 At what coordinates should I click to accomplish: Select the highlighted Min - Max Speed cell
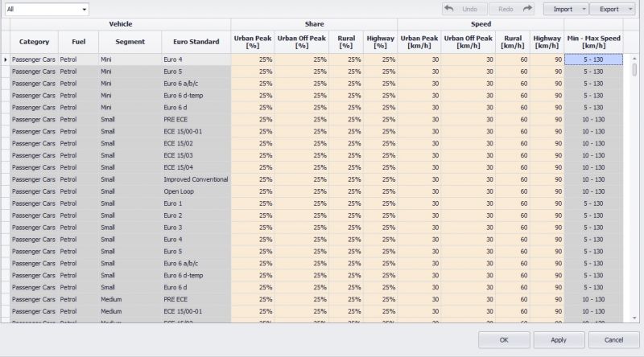[x=593, y=59]
